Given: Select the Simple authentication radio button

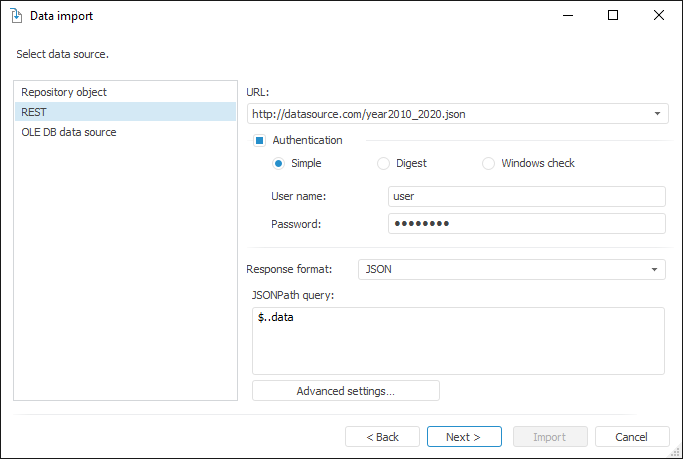Looking at the screenshot, I should pos(279,163).
